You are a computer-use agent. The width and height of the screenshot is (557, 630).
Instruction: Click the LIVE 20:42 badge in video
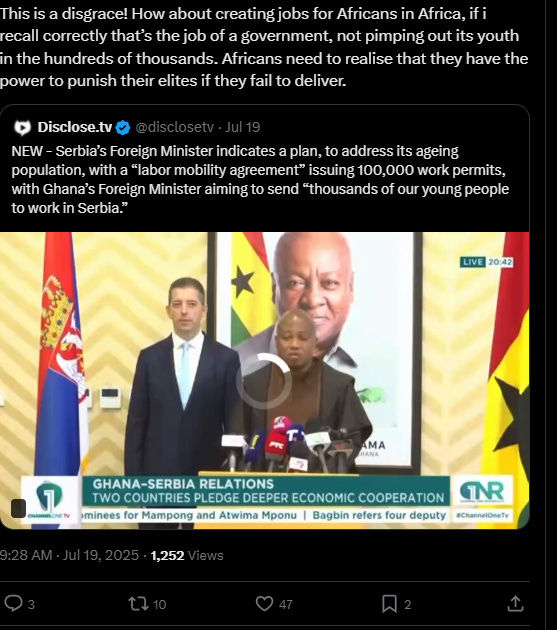tap(487, 262)
